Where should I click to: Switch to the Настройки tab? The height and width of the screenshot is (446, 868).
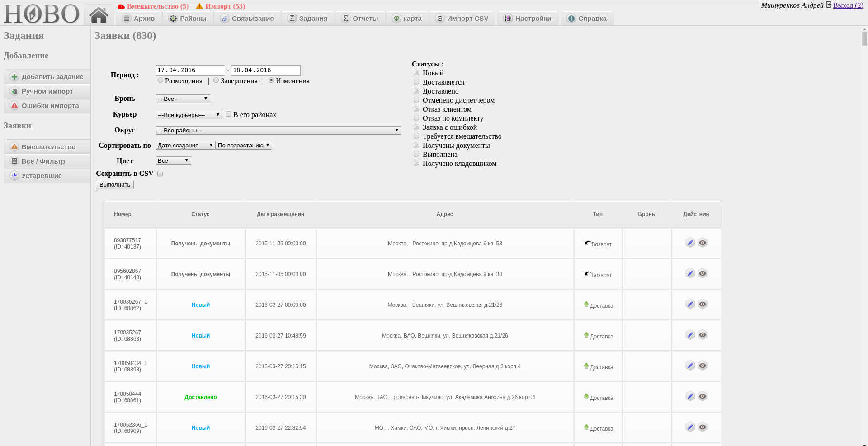[528, 19]
